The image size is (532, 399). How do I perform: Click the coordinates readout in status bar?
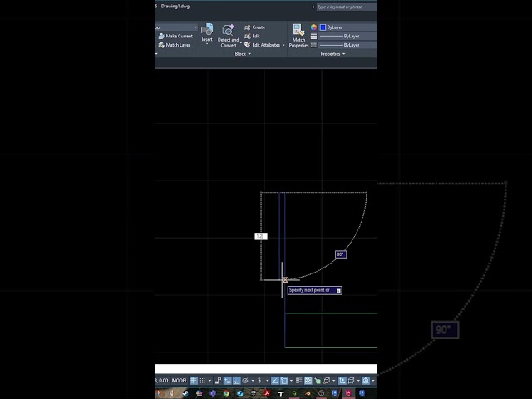point(161,381)
